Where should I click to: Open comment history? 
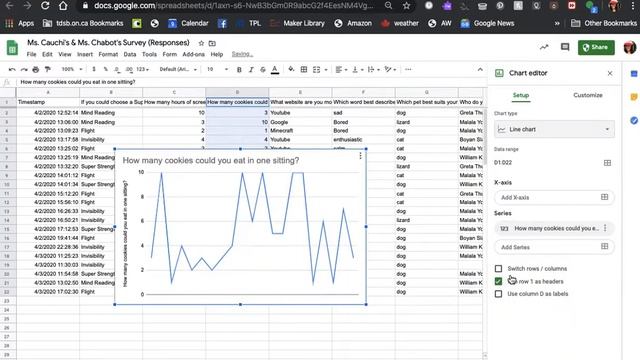coord(565,47)
